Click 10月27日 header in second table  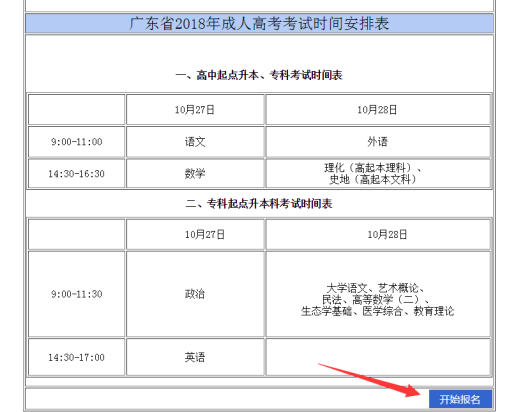tap(195, 234)
